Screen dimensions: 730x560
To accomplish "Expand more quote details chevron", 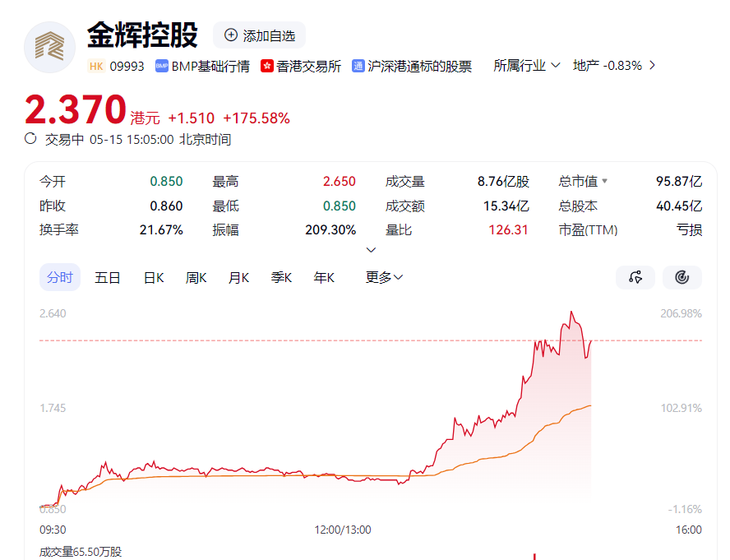I will (x=371, y=250).
